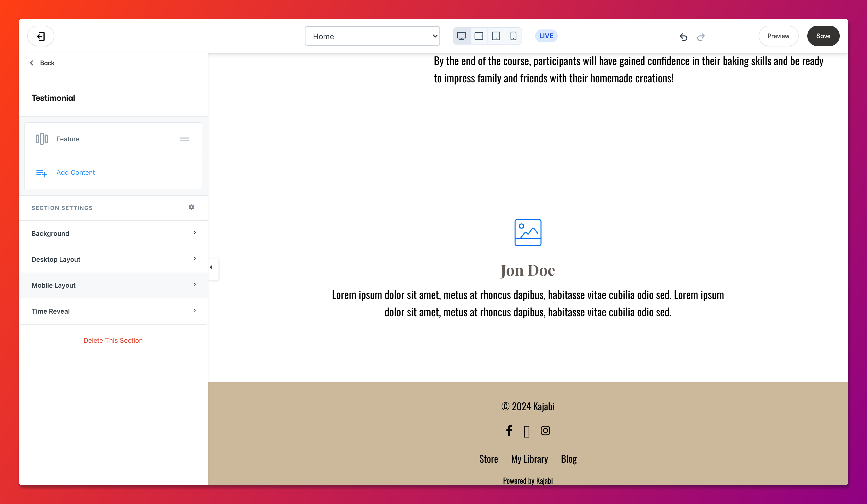
Task: Click Add Content
Action: (113, 172)
